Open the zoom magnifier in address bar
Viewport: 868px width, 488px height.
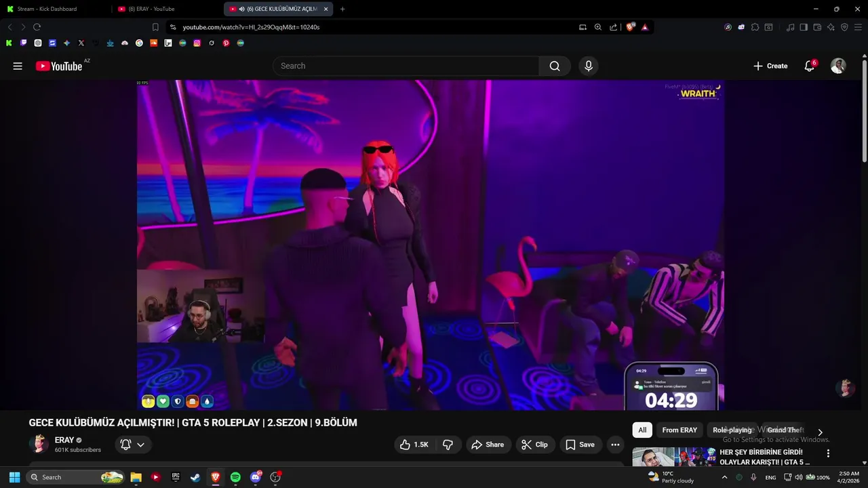tap(598, 27)
